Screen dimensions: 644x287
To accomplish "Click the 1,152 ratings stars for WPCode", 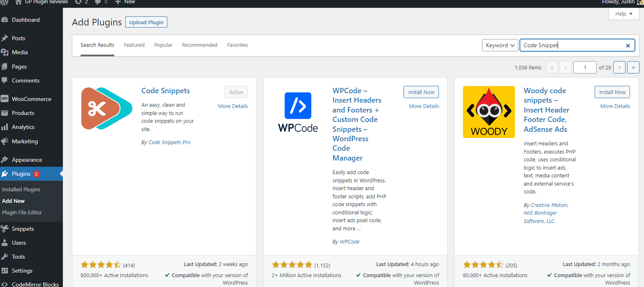I will (x=292, y=265).
